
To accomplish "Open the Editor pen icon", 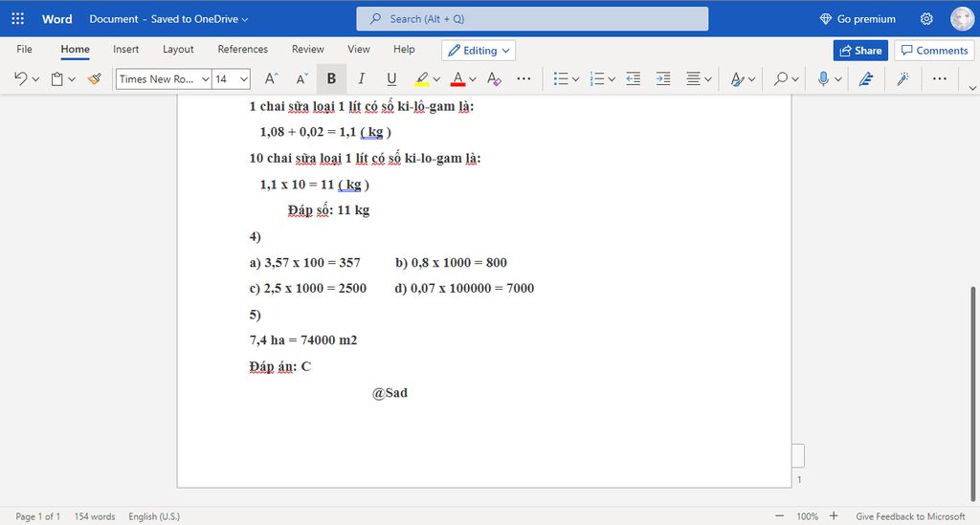I will [x=865, y=78].
